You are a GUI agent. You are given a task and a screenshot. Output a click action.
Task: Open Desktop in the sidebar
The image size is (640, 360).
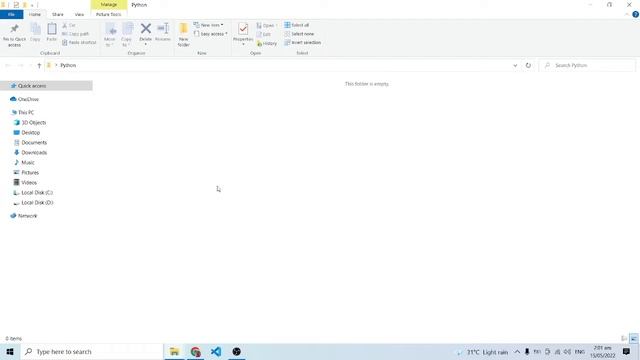(27, 133)
